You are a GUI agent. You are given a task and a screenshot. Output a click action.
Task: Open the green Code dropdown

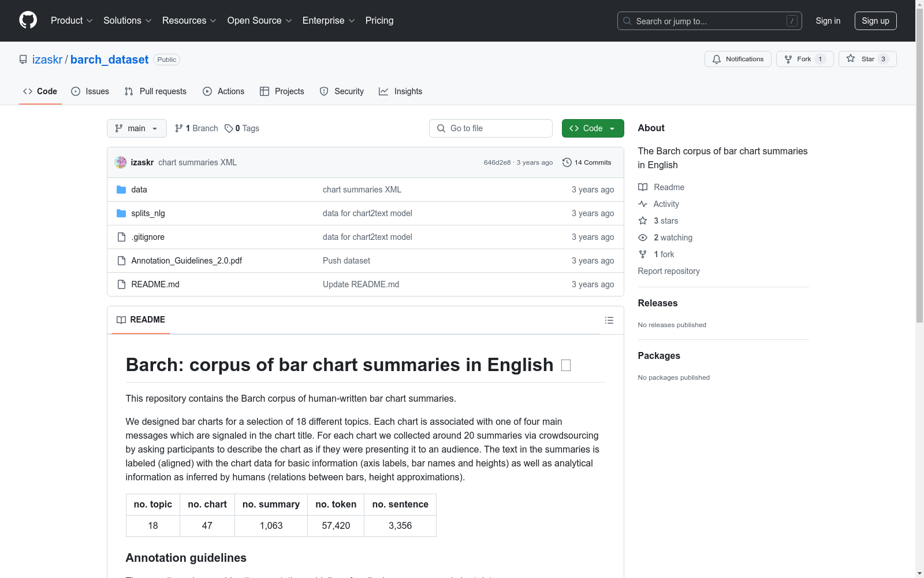tap(593, 128)
